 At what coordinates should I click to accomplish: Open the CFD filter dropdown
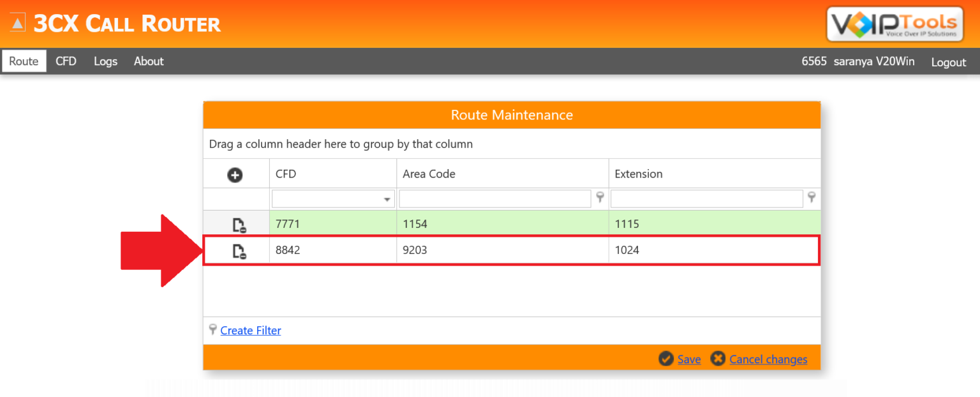(388, 198)
